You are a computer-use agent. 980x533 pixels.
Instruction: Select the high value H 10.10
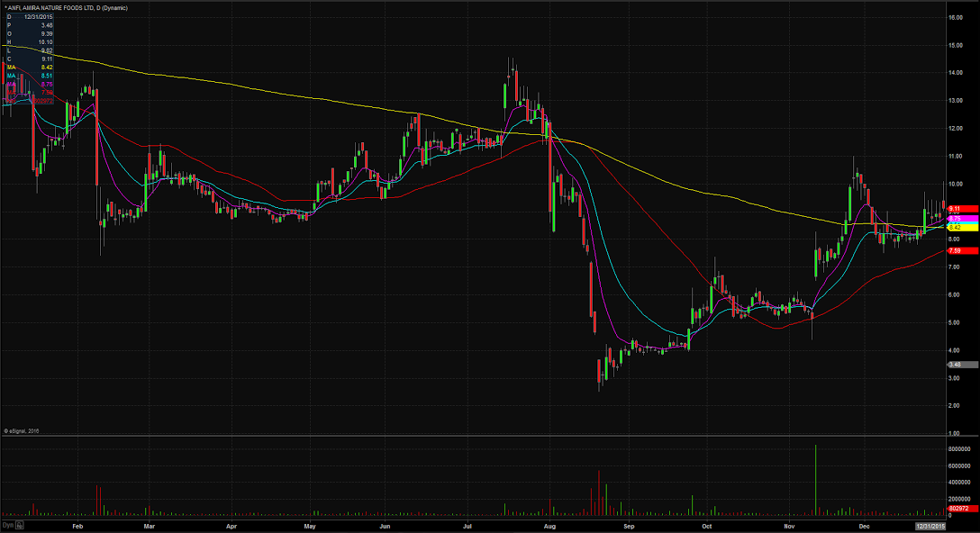(30, 41)
